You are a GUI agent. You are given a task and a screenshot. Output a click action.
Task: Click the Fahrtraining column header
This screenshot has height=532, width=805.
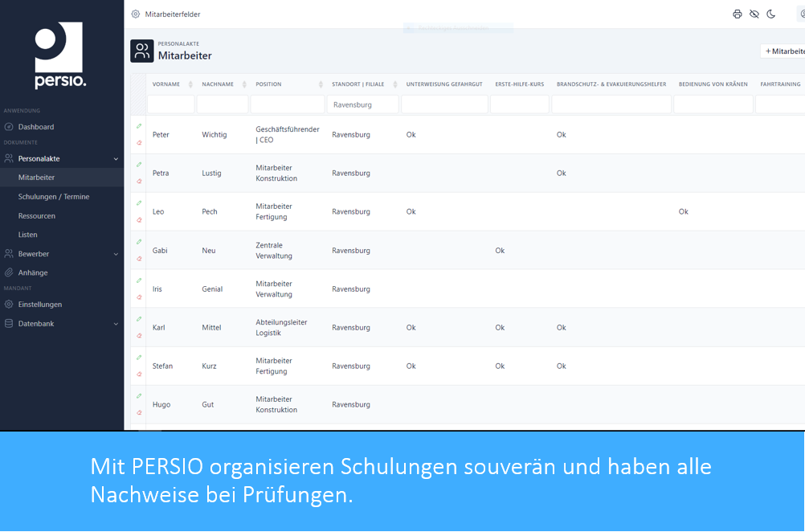click(780, 84)
